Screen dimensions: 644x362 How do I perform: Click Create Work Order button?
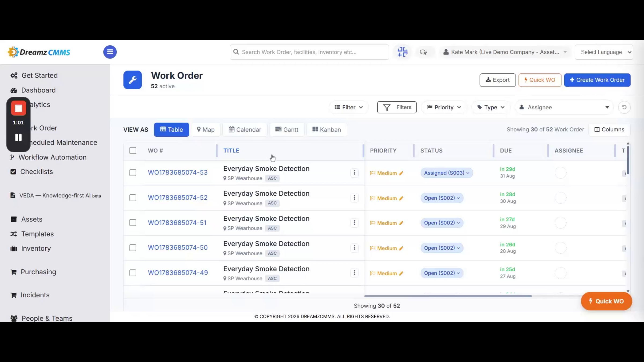597,80
